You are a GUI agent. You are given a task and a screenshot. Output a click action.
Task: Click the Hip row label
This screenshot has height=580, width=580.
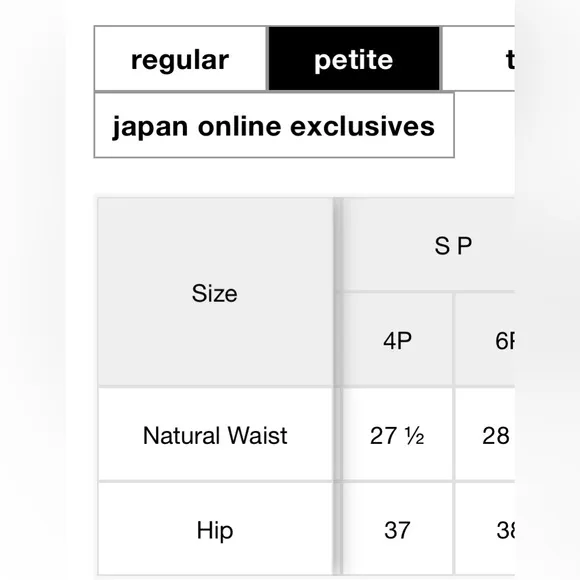(215, 530)
